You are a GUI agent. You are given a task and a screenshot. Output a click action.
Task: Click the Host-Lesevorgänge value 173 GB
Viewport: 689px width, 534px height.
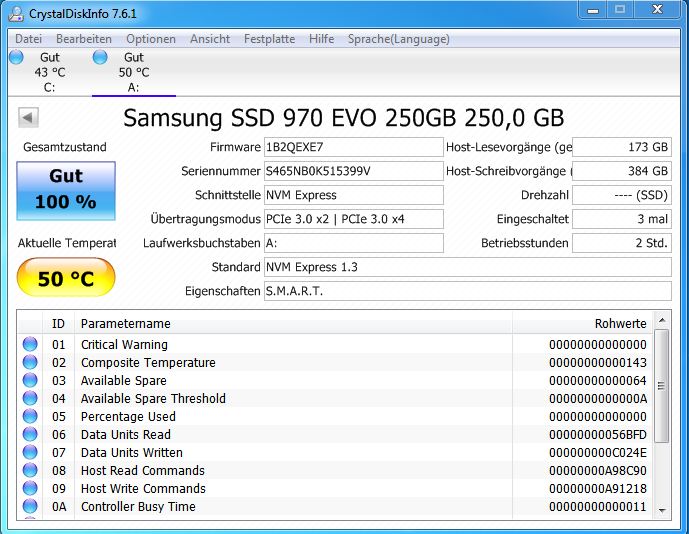pos(622,147)
